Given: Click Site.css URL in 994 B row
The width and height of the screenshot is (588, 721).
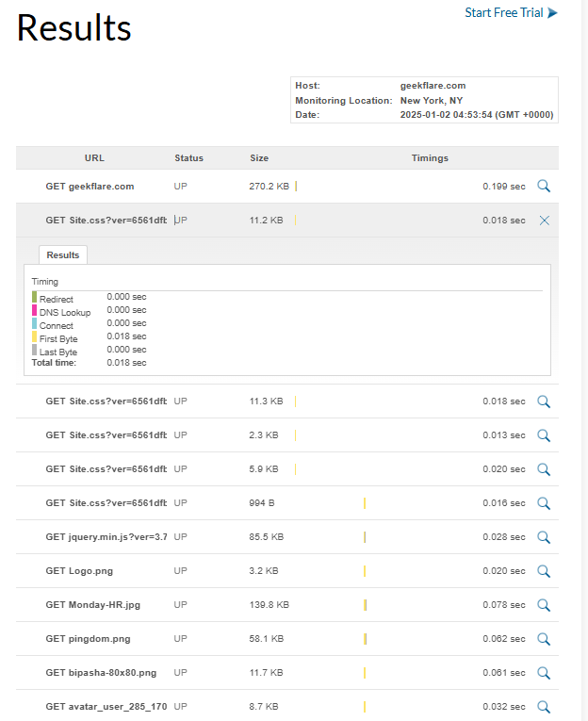Looking at the screenshot, I should [x=106, y=503].
